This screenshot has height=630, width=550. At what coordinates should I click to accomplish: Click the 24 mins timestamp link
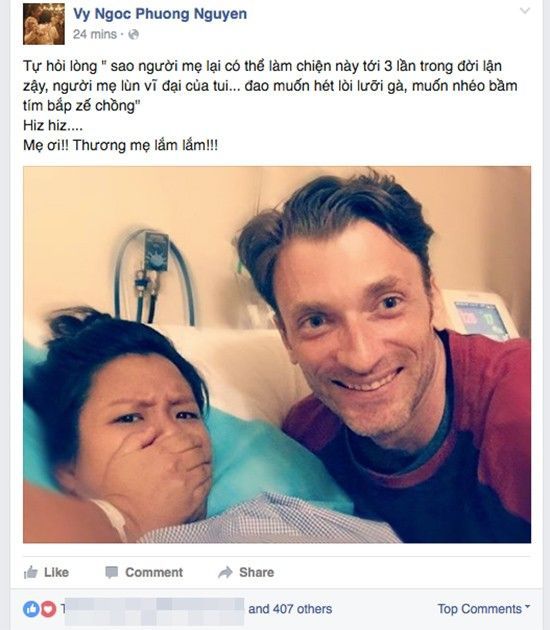pos(95,35)
